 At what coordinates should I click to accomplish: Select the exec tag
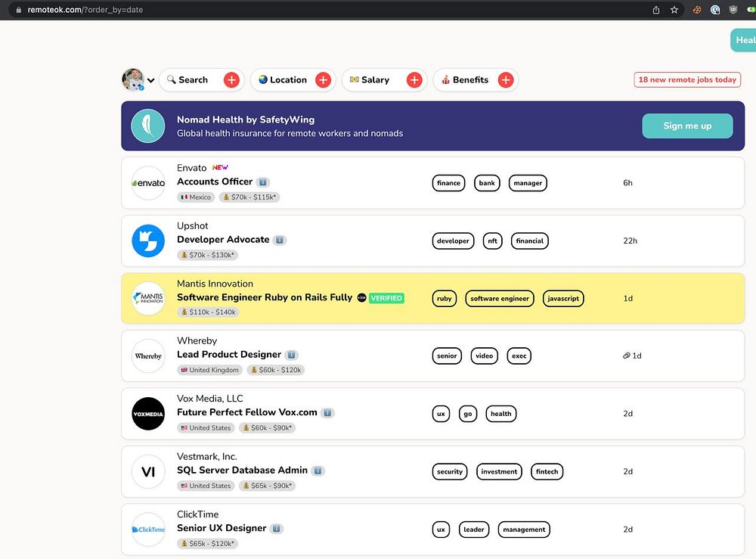519,356
